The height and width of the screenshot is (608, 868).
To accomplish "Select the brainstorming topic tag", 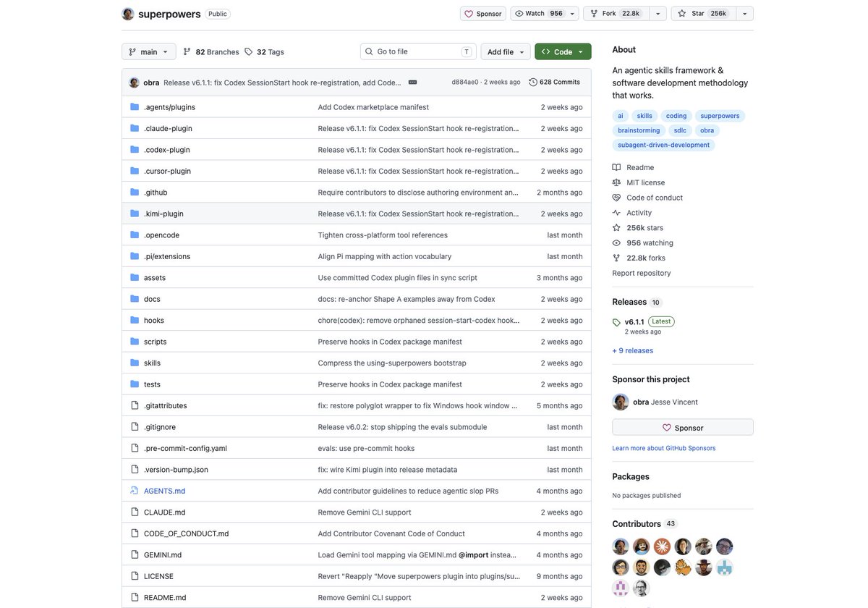I will [639, 130].
